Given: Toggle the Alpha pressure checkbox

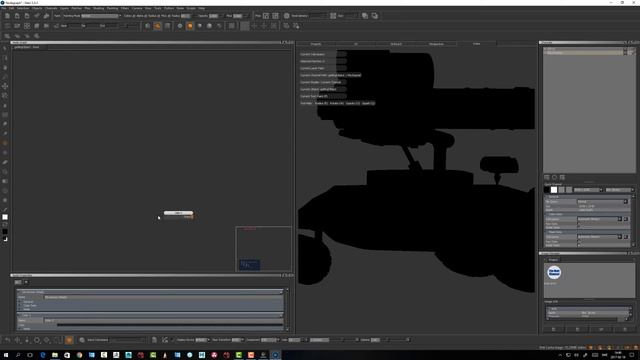Looking at the screenshot, I should tap(146, 16).
